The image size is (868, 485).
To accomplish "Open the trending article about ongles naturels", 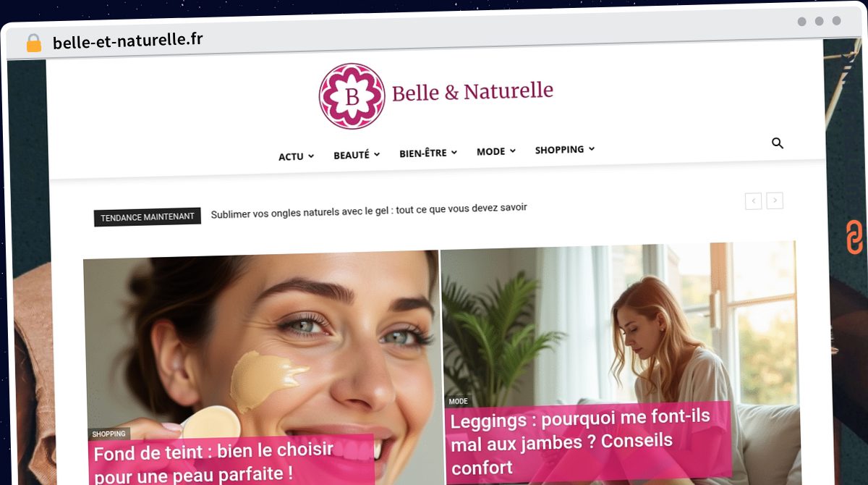I will [x=369, y=208].
